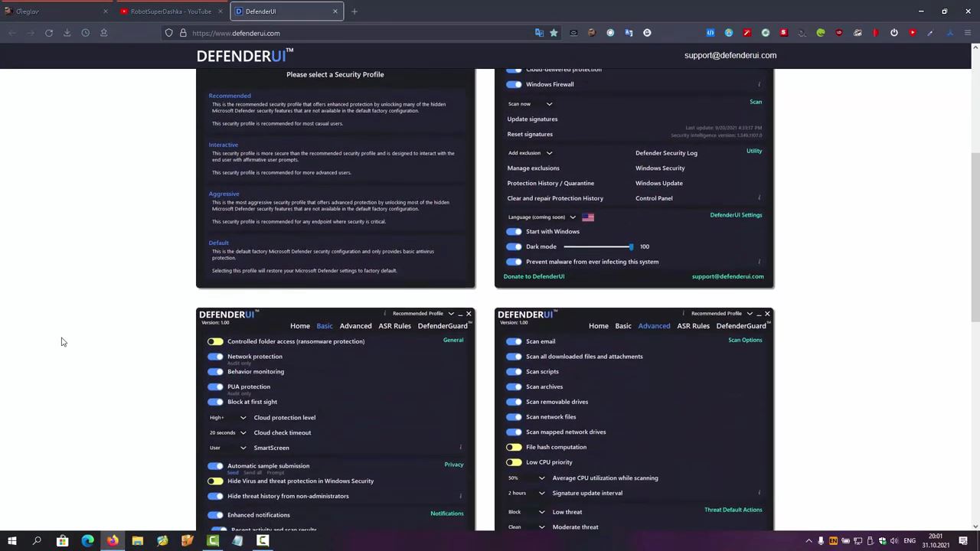Click the bookmark star in address bar
The height and width of the screenshot is (551, 980).
[x=554, y=33]
